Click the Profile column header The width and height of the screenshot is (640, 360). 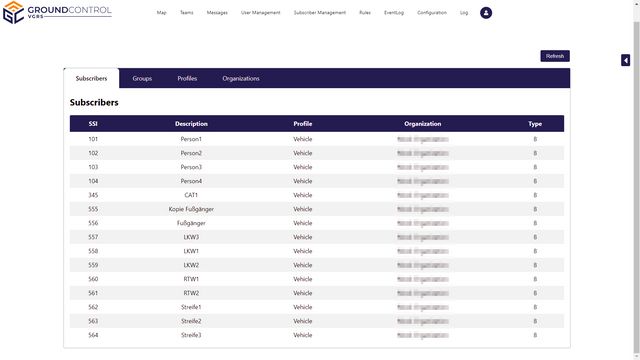coord(302,124)
